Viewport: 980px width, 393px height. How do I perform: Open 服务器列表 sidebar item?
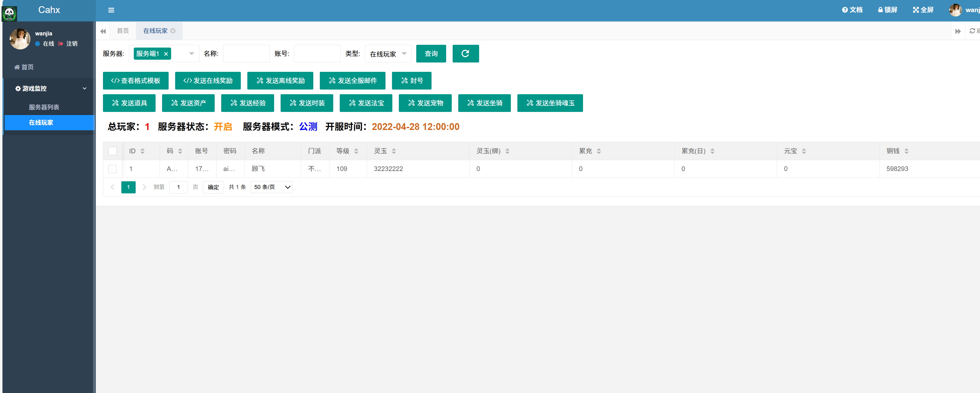44,107
